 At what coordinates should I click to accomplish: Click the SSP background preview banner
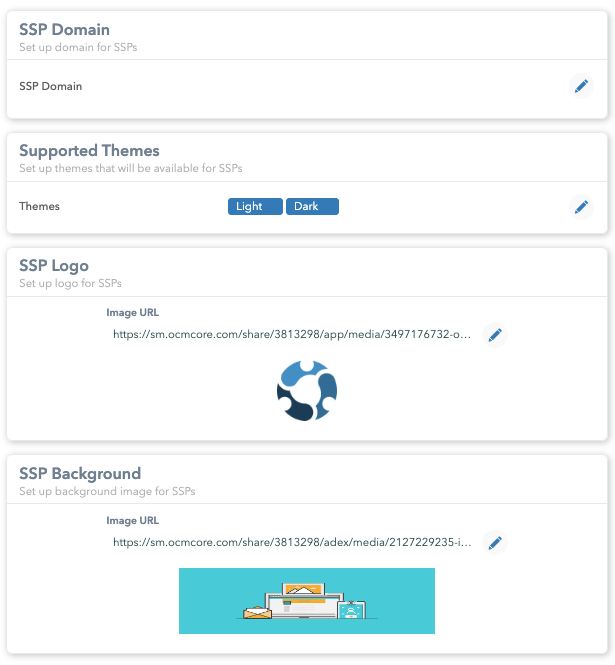307,601
